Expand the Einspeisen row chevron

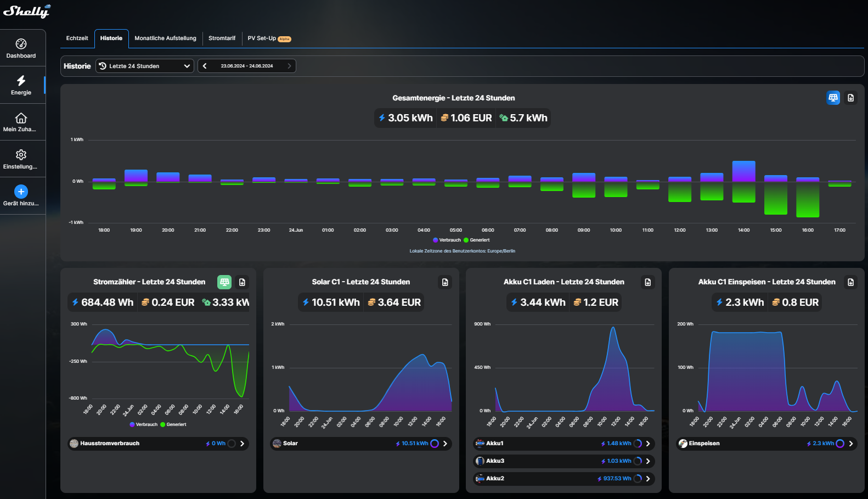851,444
